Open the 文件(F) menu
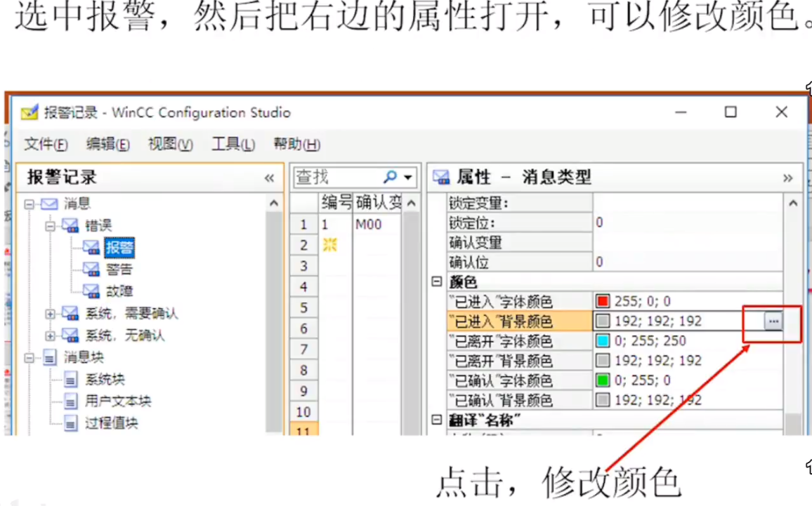 click(x=46, y=144)
